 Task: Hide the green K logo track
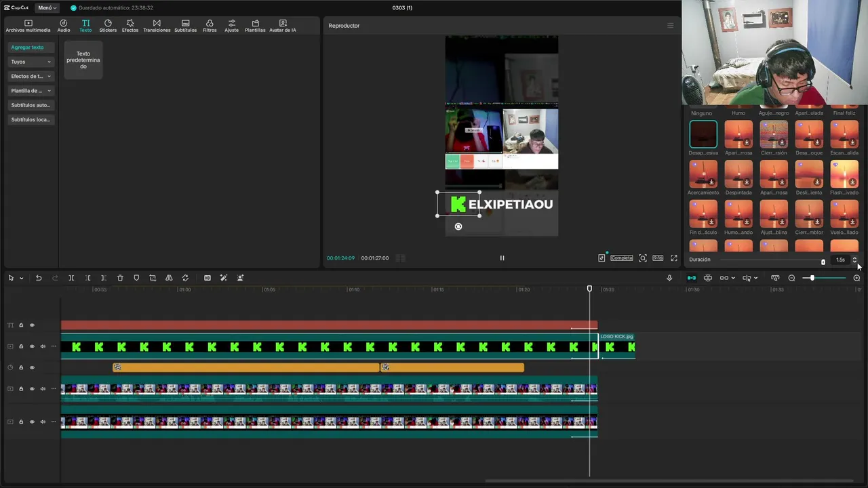[x=32, y=346]
